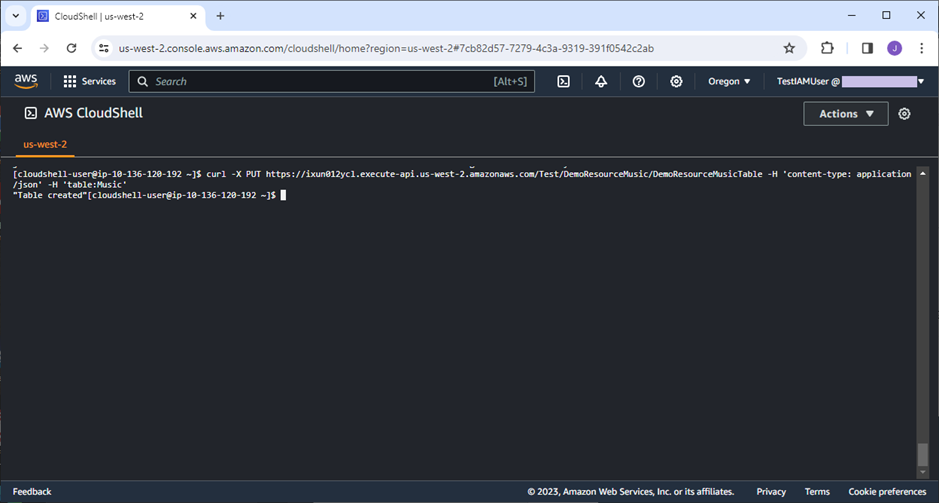The width and height of the screenshot is (939, 503).
Task: Click the Feedback link in footer
Action: pyautogui.click(x=32, y=492)
